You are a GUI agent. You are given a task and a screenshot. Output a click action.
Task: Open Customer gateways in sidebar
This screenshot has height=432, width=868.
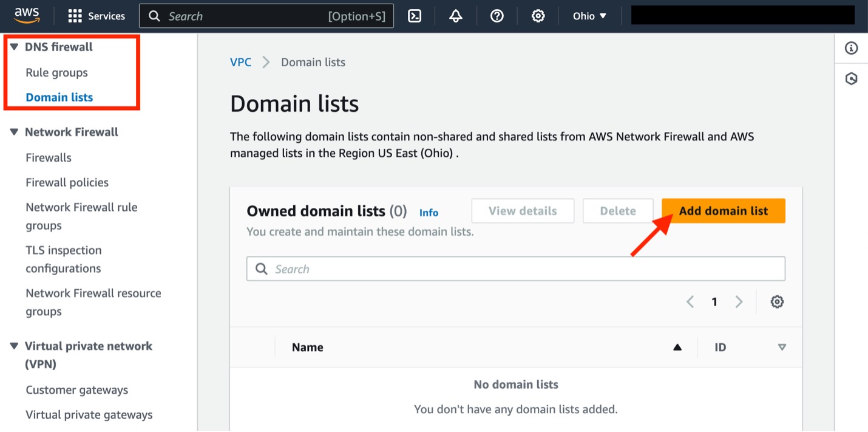(x=77, y=390)
